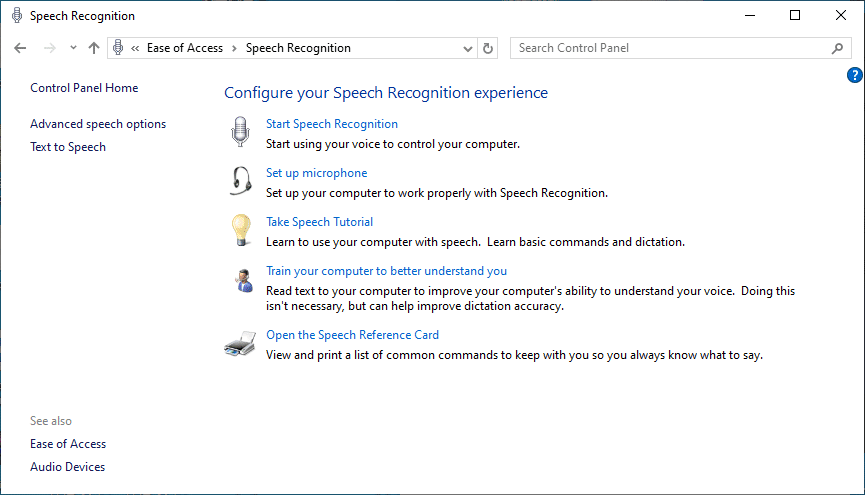The height and width of the screenshot is (495, 865).
Task: Click the headset icon next to Set up microphone
Action: tap(241, 181)
